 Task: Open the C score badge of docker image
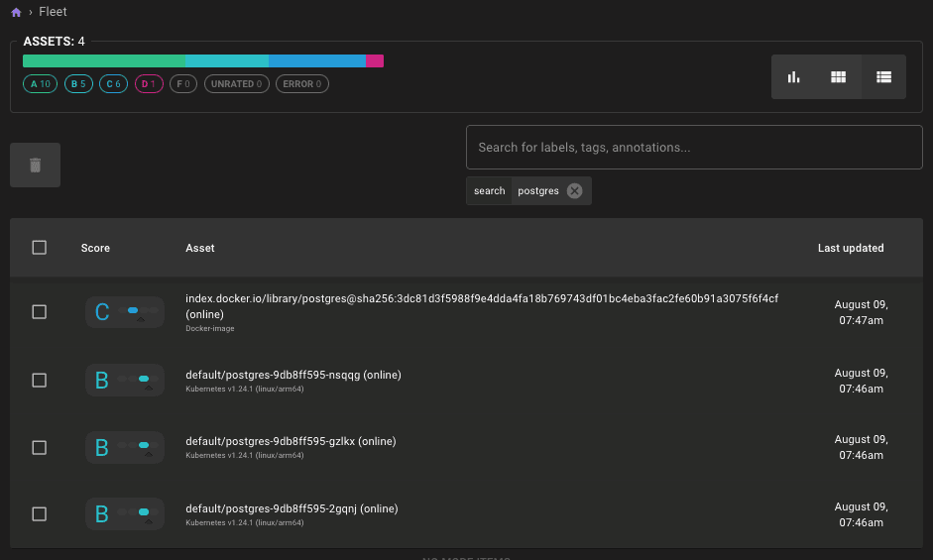click(125, 312)
